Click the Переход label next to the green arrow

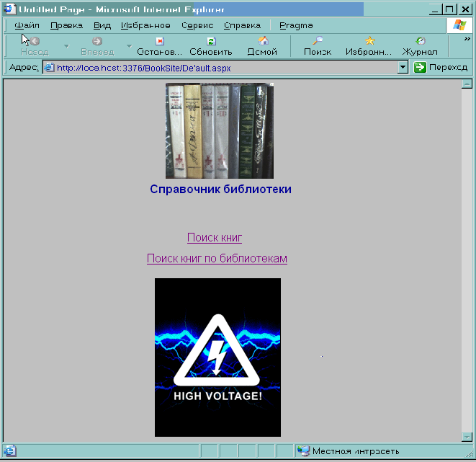(x=449, y=68)
